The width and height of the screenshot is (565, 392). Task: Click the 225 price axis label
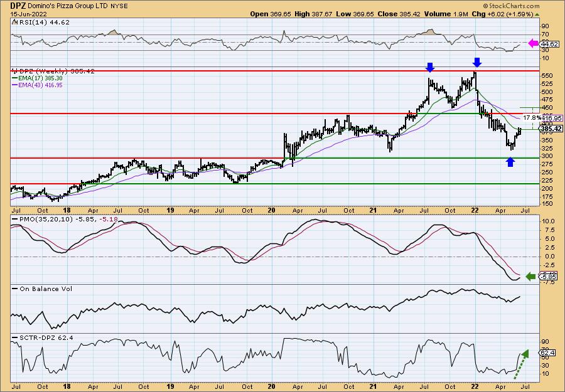pos(546,181)
